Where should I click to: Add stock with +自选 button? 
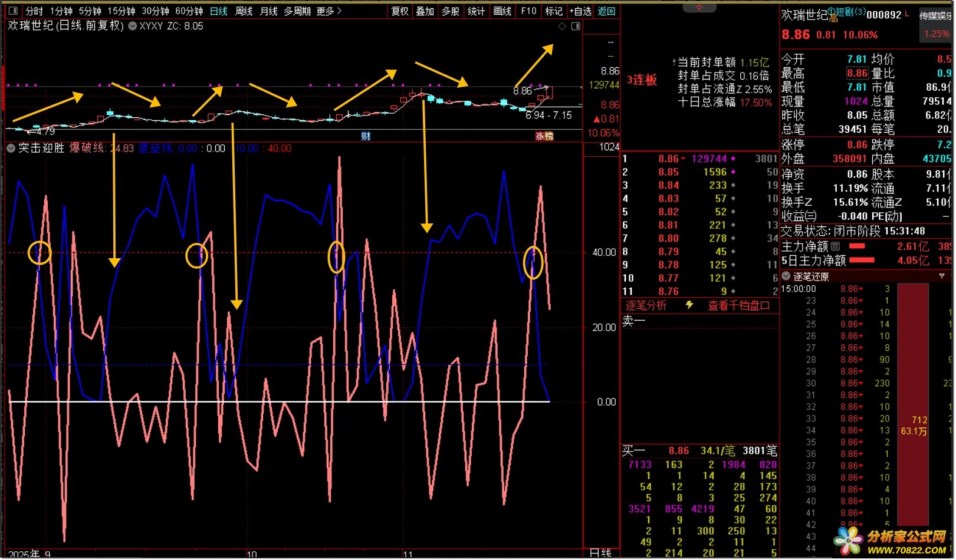pyautogui.click(x=580, y=11)
